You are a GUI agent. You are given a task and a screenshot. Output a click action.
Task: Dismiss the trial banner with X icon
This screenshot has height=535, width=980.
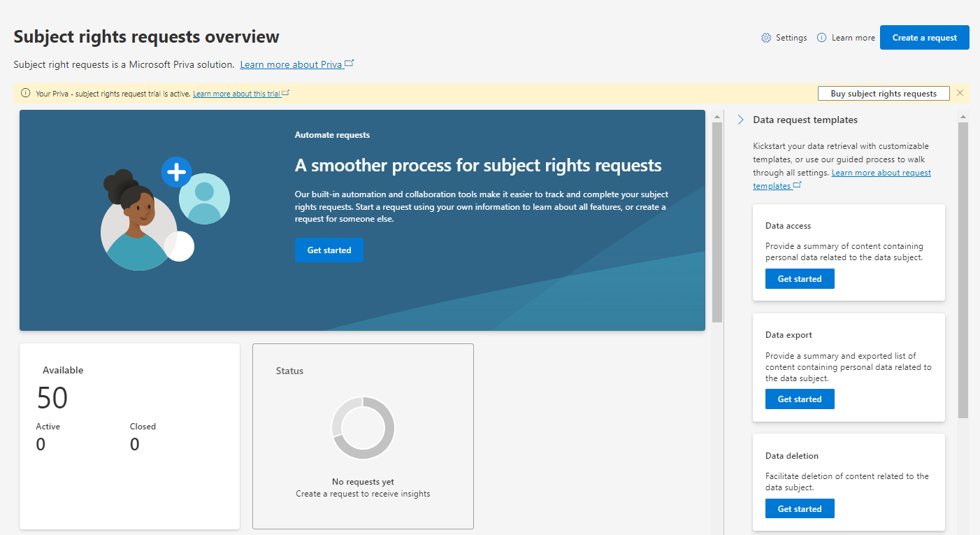960,93
